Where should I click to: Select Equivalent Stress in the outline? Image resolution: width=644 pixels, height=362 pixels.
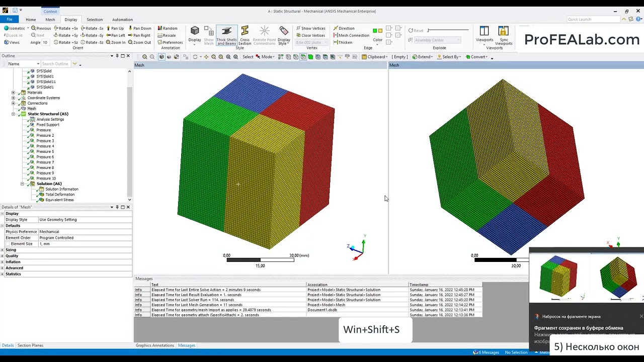click(x=59, y=200)
